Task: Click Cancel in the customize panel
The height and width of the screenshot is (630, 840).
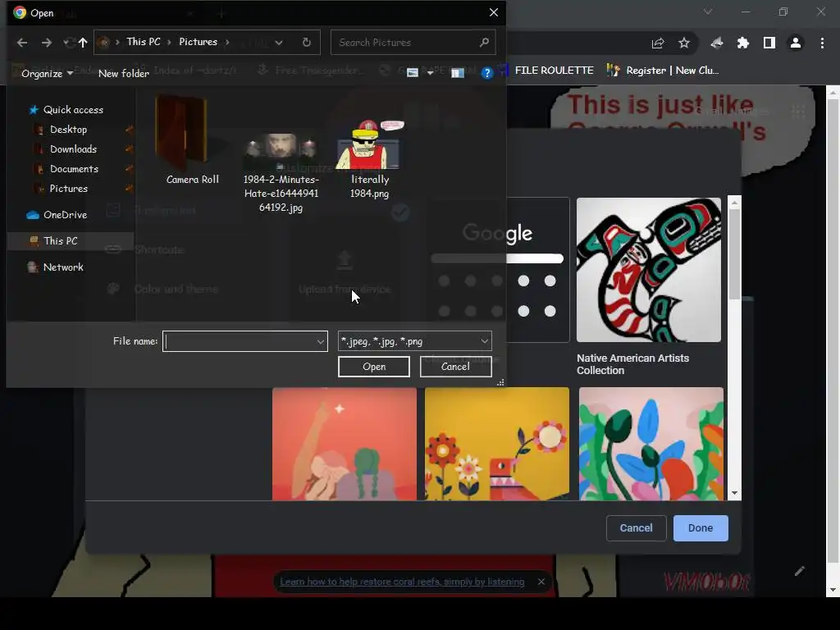Action: pos(636,528)
